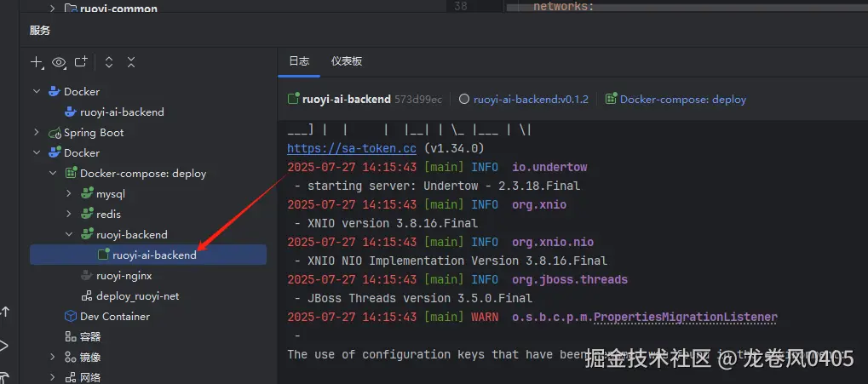Click the org.xnio.nio logger name
868x384 pixels.
(553, 243)
